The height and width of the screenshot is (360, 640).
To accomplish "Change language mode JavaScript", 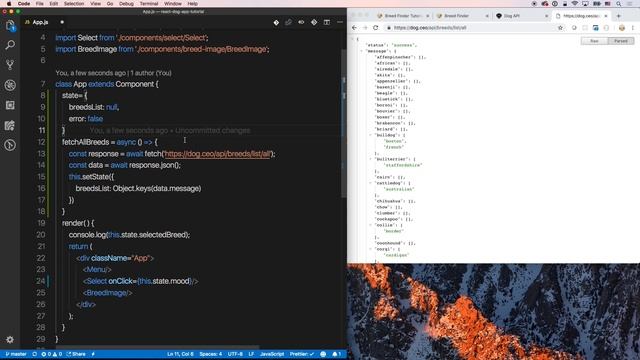I will [x=272, y=354].
